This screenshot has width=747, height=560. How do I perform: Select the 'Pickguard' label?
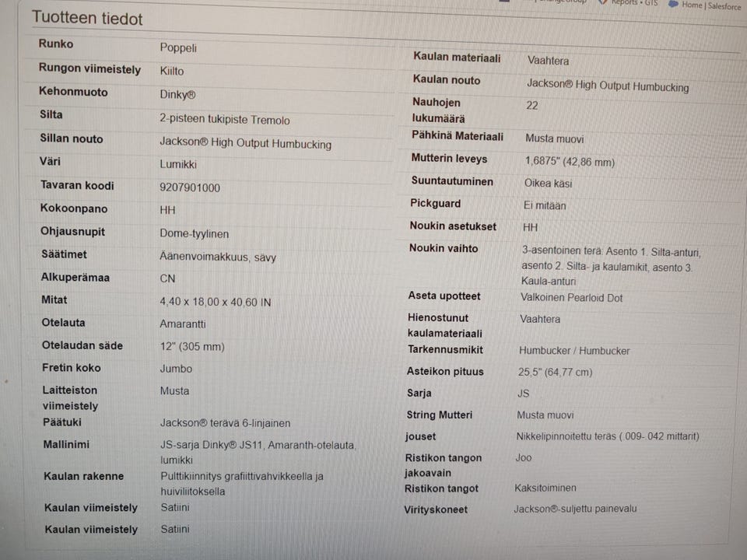[436, 204]
